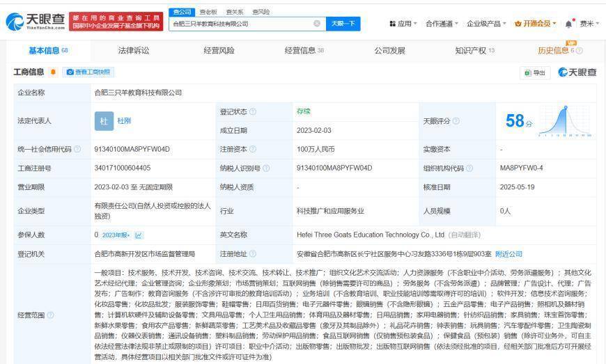This screenshot has width=606, height=364.
Task: Select the taxpayer ID under 纳税人识别号
Action: coord(334,168)
